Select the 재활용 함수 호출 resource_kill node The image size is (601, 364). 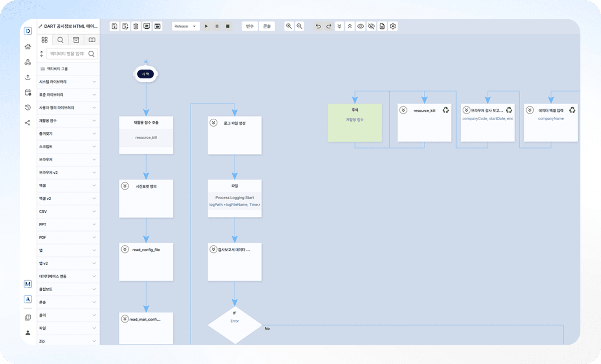pyautogui.click(x=146, y=135)
